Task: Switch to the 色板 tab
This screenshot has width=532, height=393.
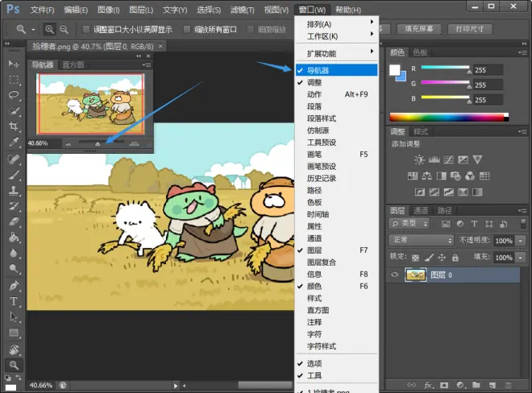Action: [420, 52]
